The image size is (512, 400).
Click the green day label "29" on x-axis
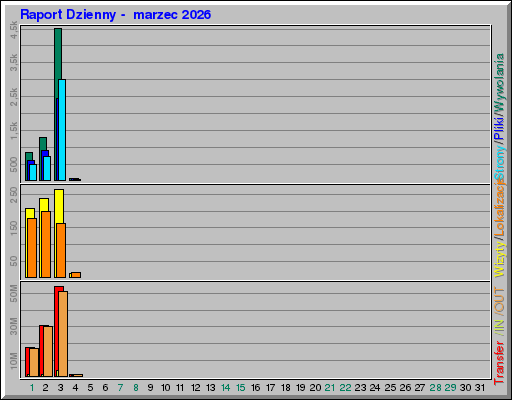point(450,388)
